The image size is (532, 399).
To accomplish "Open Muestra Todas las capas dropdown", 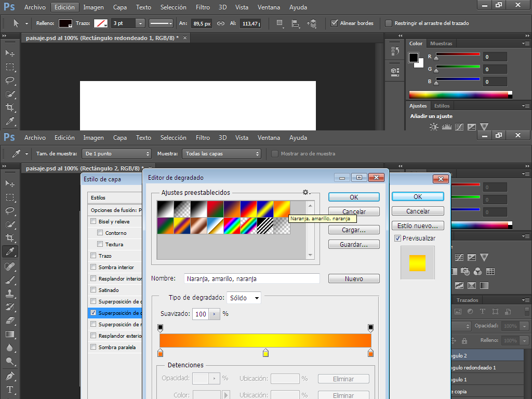I will click(x=221, y=154).
